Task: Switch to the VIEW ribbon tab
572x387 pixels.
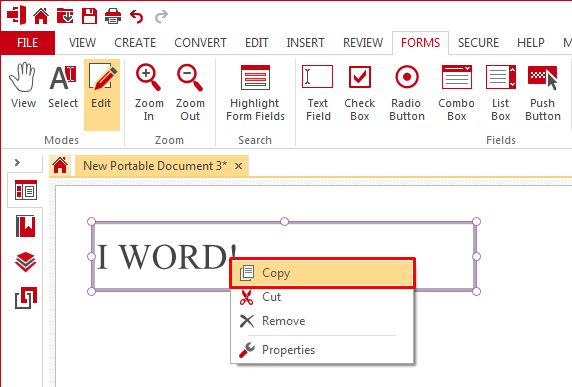Action: [x=82, y=43]
